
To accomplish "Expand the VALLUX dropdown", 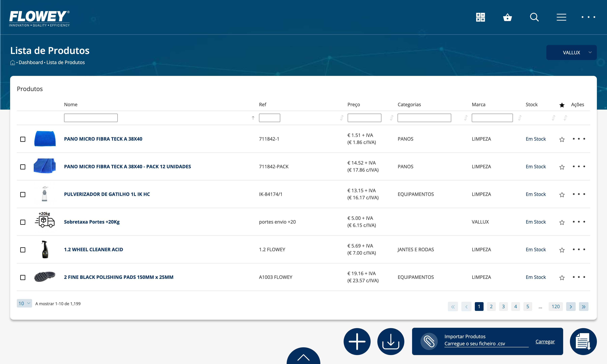I will [x=571, y=52].
